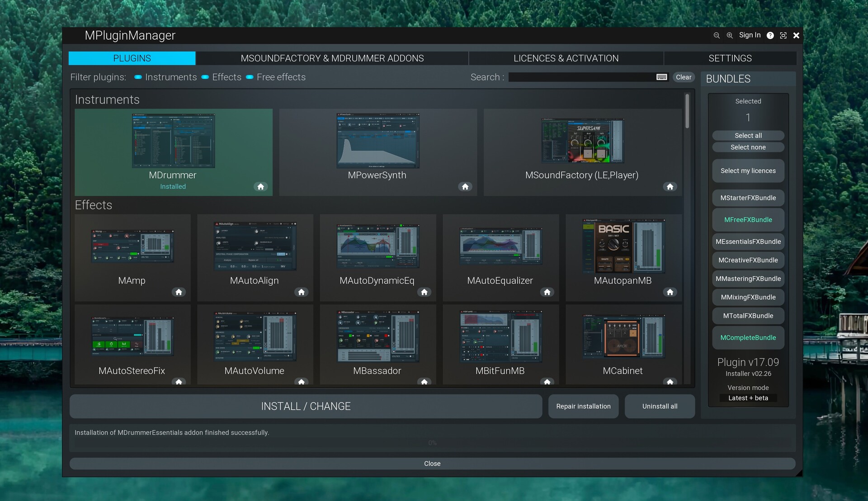This screenshot has width=868, height=501.
Task: Click the Close bar at the bottom
Action: coord(432,463)
